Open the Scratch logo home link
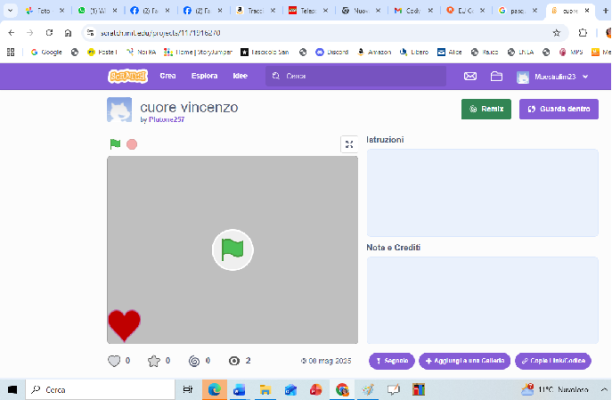 coord(128,76)
